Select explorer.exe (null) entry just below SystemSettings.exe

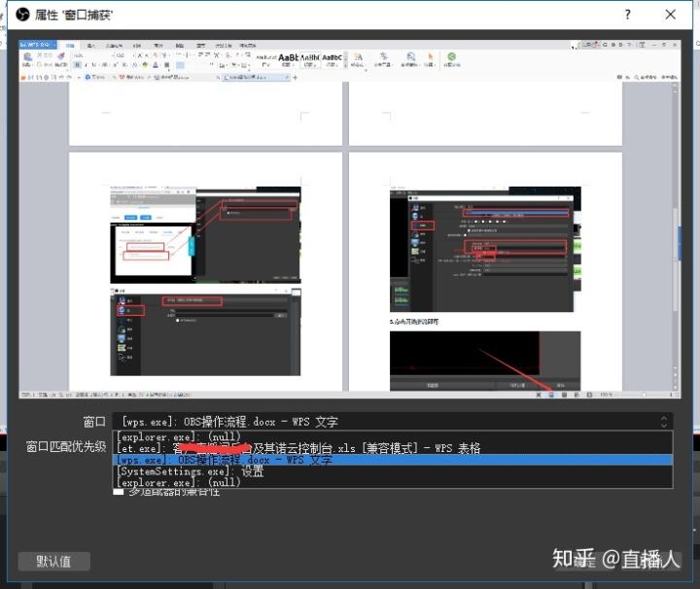point(393,482)
